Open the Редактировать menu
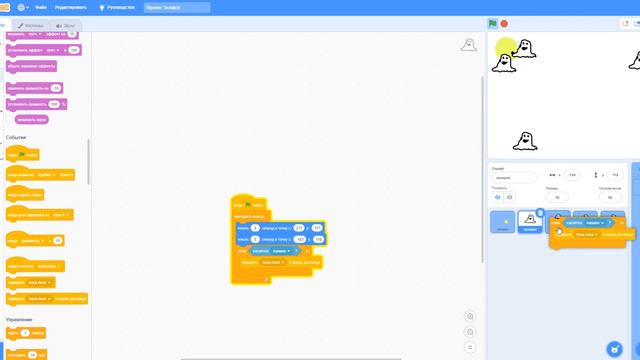The image size is (640, 360). click(71, 7)
